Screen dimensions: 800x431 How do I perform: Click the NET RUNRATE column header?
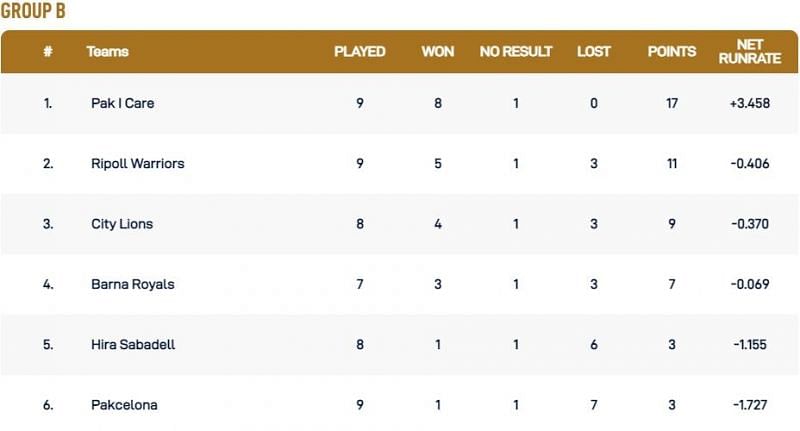tap(749, 52)
